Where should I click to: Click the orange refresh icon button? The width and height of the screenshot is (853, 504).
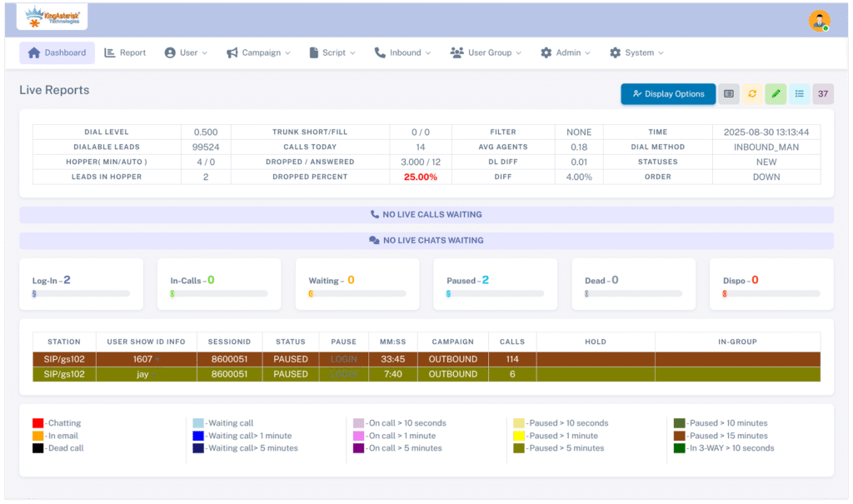752,94
